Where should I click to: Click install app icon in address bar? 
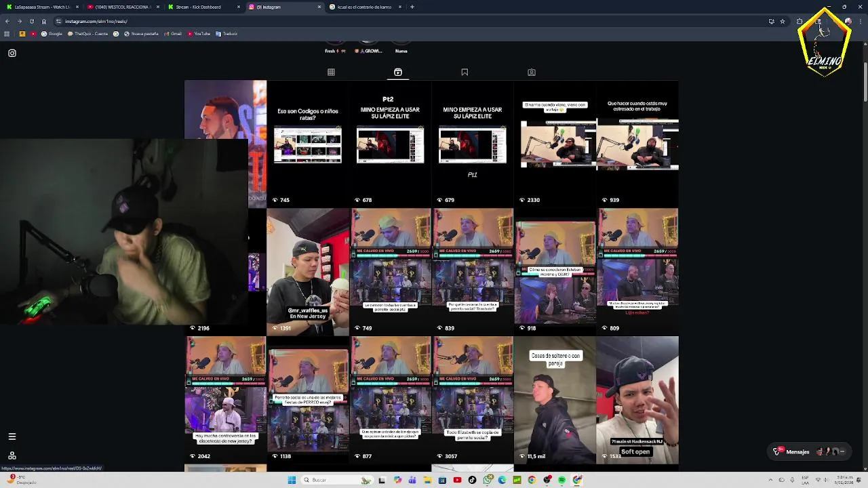pos(771,21)
